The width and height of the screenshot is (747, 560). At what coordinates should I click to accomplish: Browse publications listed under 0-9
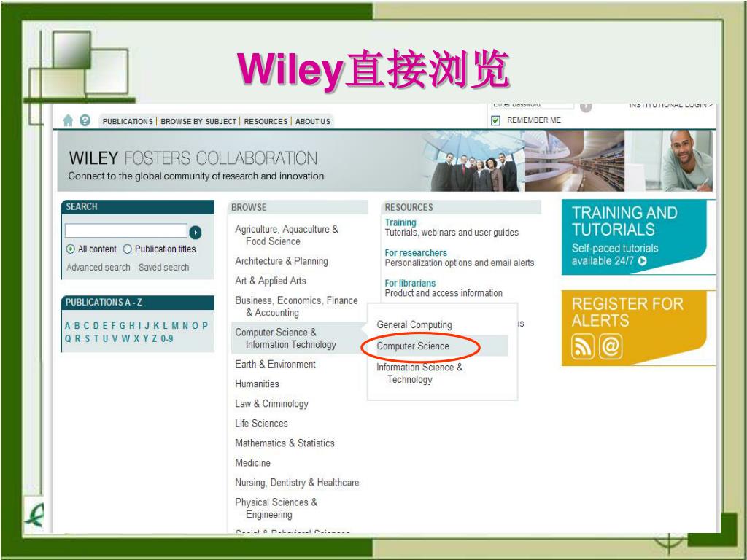tap(167, 338)
